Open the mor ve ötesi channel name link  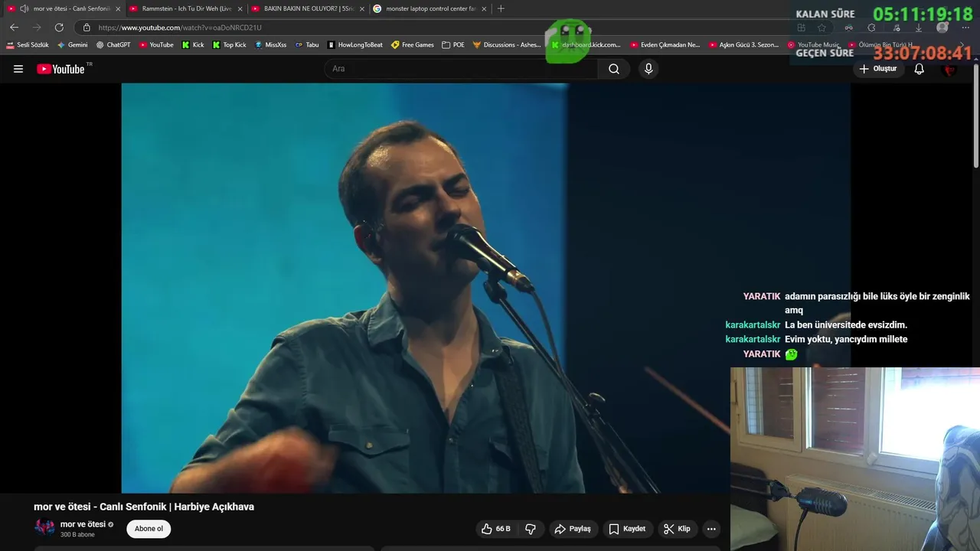click(83, 524)
